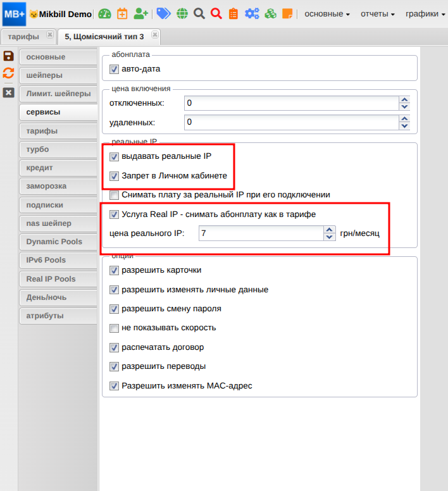Toggle разрешить карточки checkbox
Screen dimensions: 448x491
(x=114, y=271)
